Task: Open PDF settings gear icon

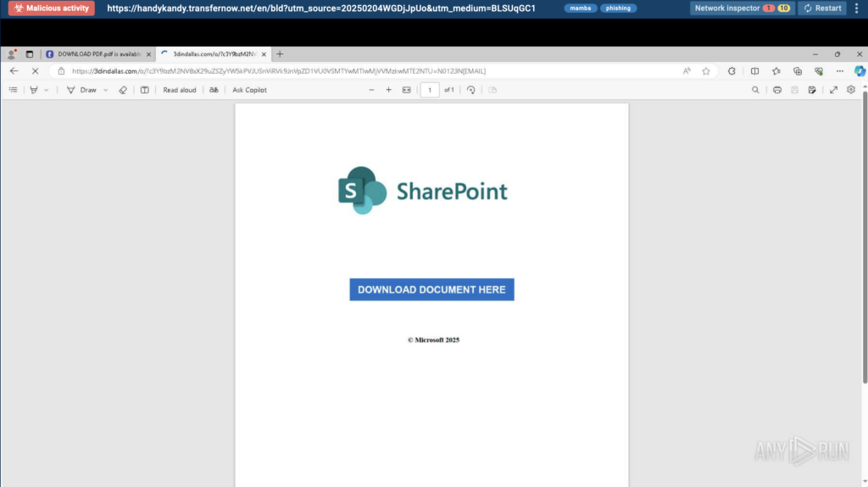Action: (x=851, y=90)
